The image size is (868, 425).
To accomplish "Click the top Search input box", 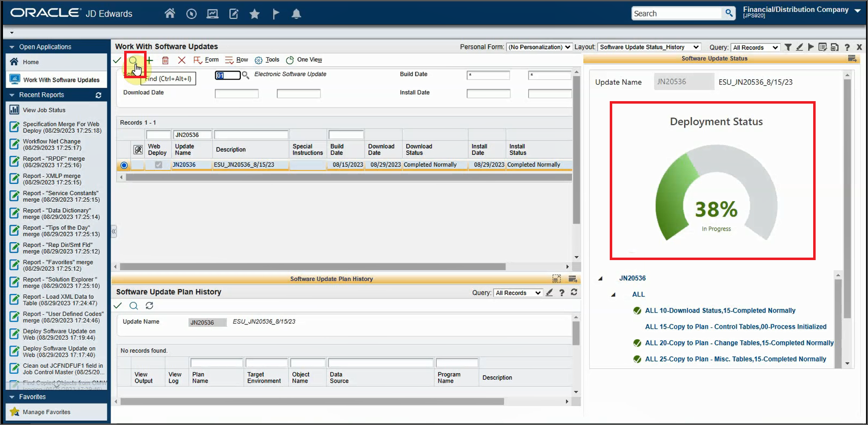I will pyautogui.click(x=677, y=13).
